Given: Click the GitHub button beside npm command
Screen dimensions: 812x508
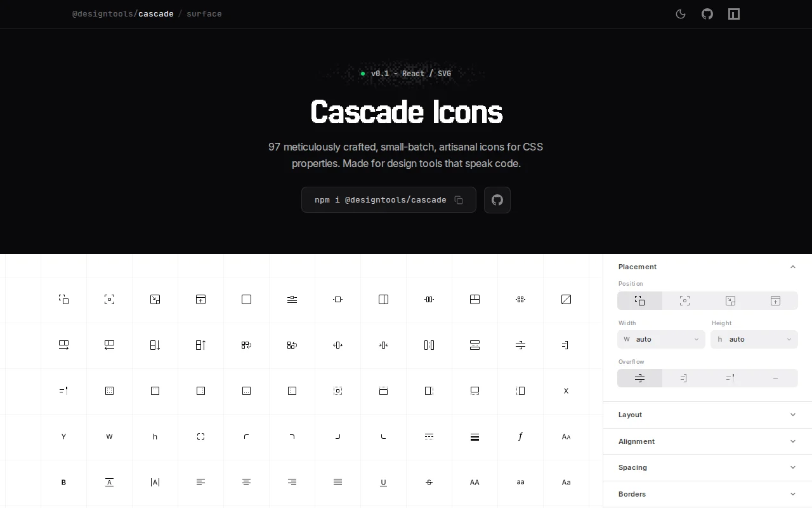Looking at the screenshot, I should tap(497, 200).
